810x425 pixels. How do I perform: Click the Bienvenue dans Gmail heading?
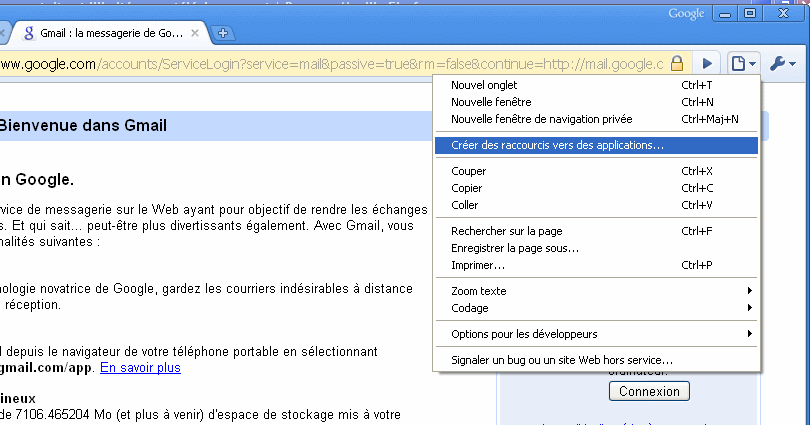[x=83, y=125]
